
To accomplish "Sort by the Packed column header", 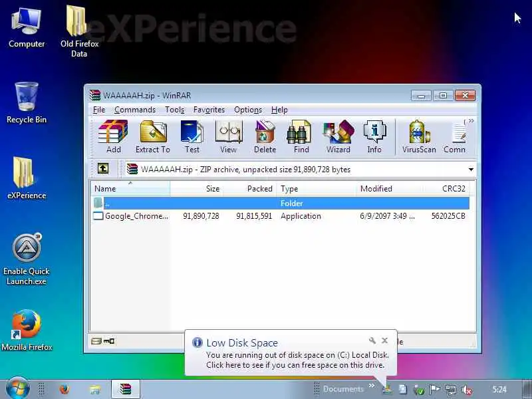I will [250, 189].
